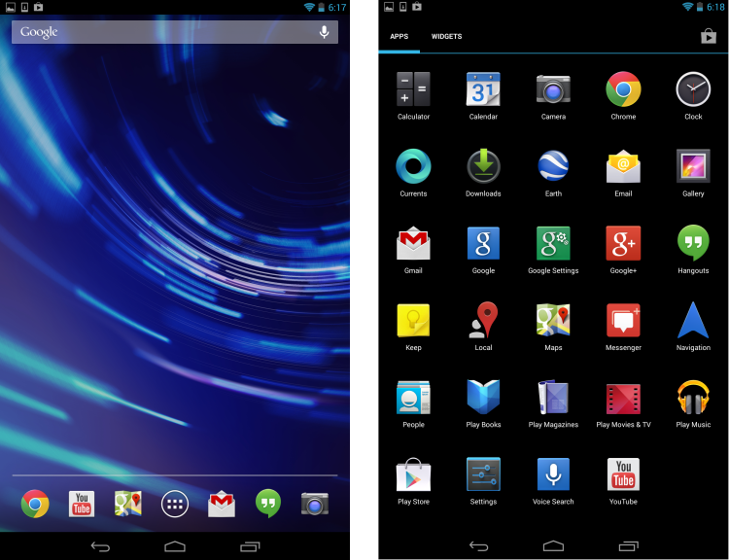Tap Home button on home screen nav bar
Screen dimensions: 729x560
point(175,546)
